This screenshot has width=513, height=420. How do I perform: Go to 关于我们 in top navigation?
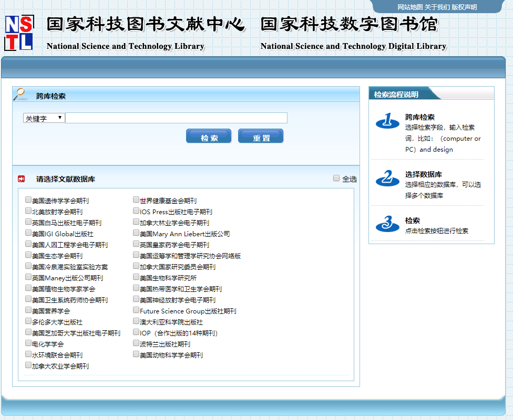tap(437, 7)
